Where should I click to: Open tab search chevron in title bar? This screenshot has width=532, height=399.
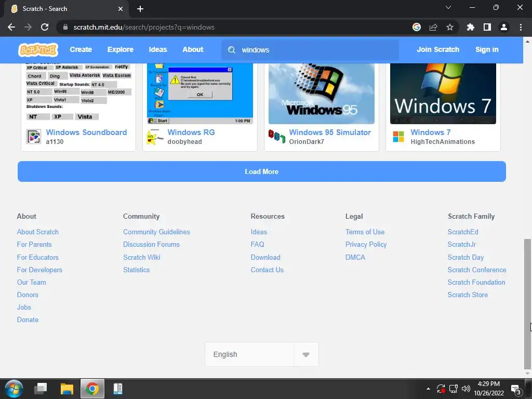click(448, 7)
